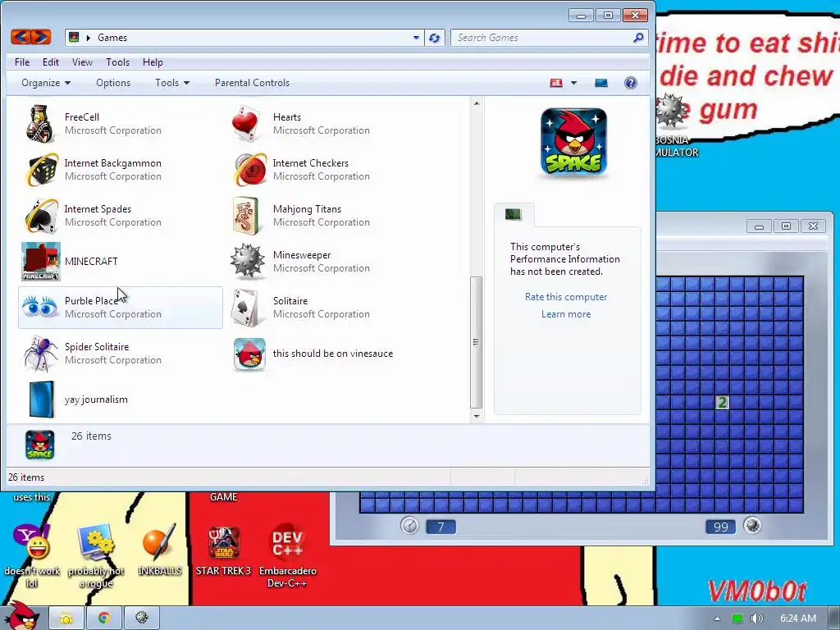Open the FreeCell game icon

pos(40,124)
